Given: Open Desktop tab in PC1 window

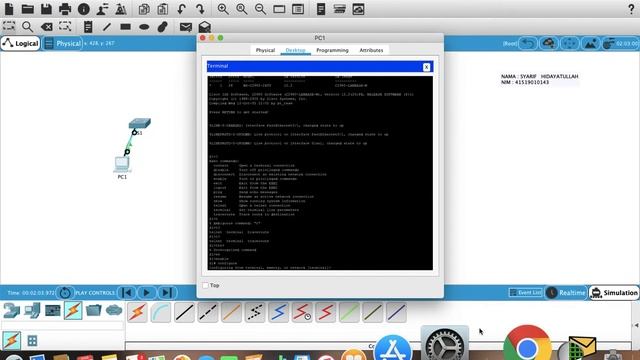Looking at the screenshot, I should click(x=296, y=50).
